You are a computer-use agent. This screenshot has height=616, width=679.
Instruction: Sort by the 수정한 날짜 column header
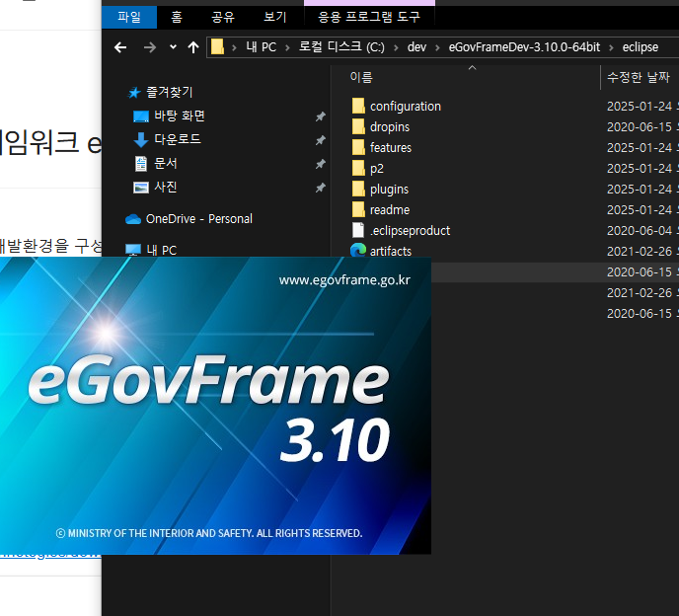pyautogui.click(x=640, y=77)
